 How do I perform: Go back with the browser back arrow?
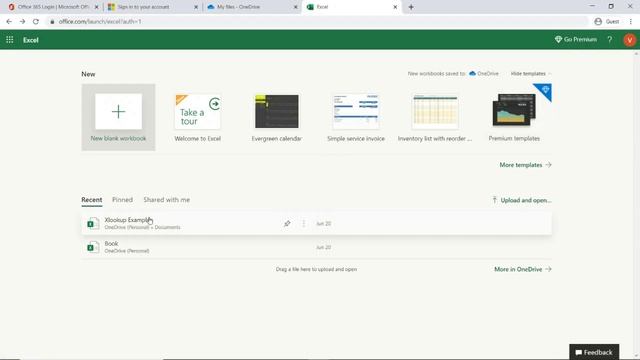[9, 21]
